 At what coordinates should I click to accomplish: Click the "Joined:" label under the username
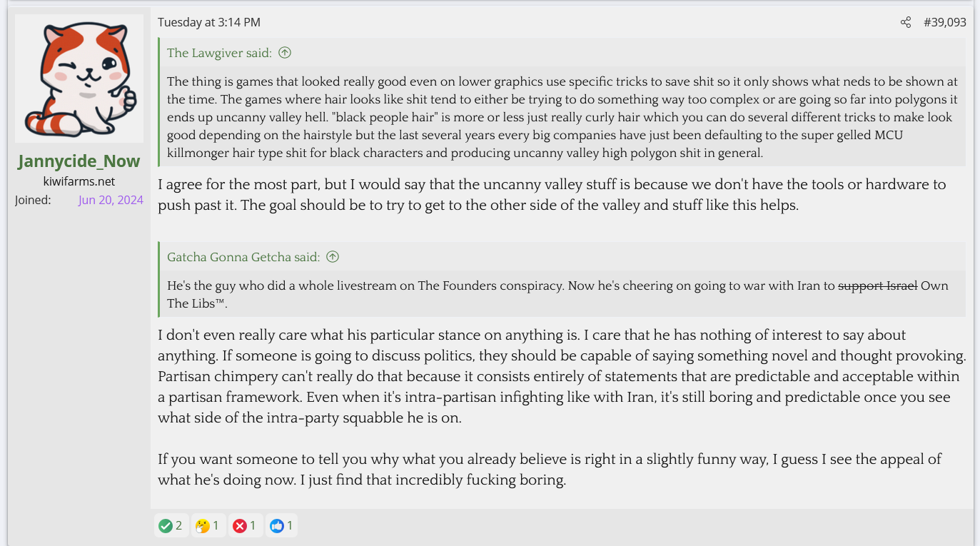33,200
